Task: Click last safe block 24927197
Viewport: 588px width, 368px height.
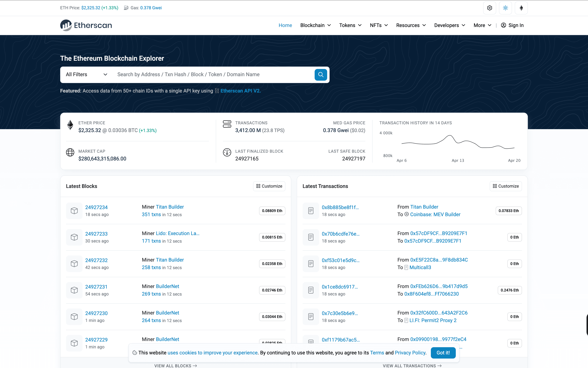Action: pyautogui.click(x=353, y=159)
